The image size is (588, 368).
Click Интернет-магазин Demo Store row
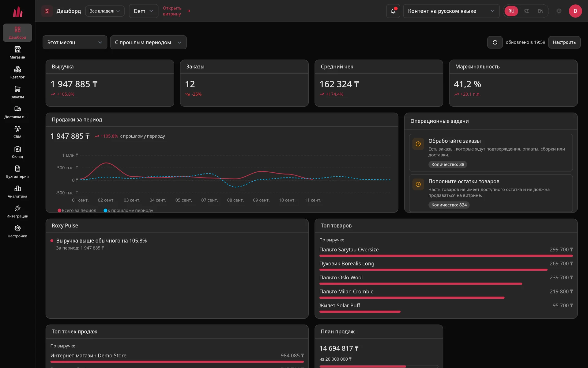pyautogui.click(x=177, y=357)
